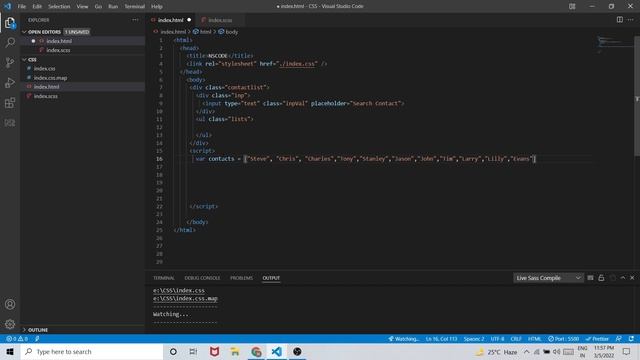Open editor more actions ellipsis

631,20
